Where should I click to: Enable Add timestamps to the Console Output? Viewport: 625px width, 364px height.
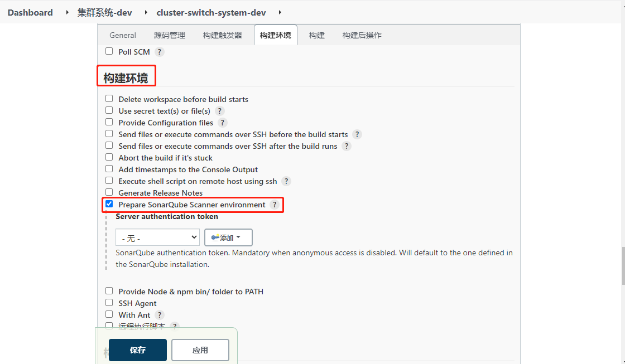pos(109,169)
